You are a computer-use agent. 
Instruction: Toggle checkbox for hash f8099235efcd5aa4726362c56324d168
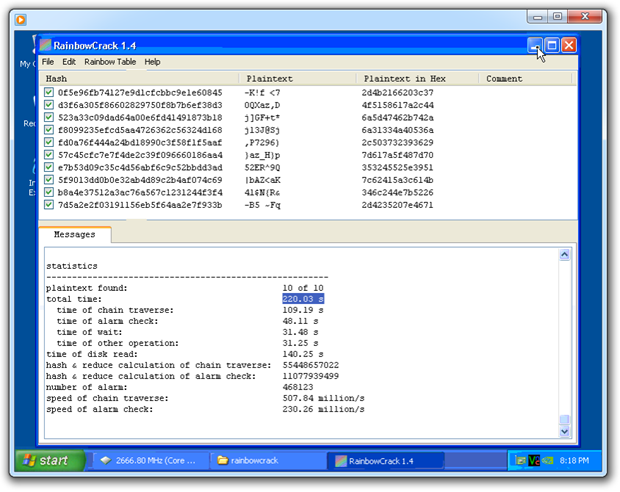coord(49,130)
